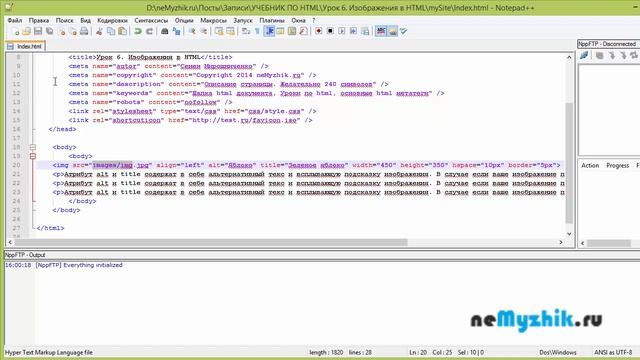Copy the selection to clipboard

pos(111,31)
